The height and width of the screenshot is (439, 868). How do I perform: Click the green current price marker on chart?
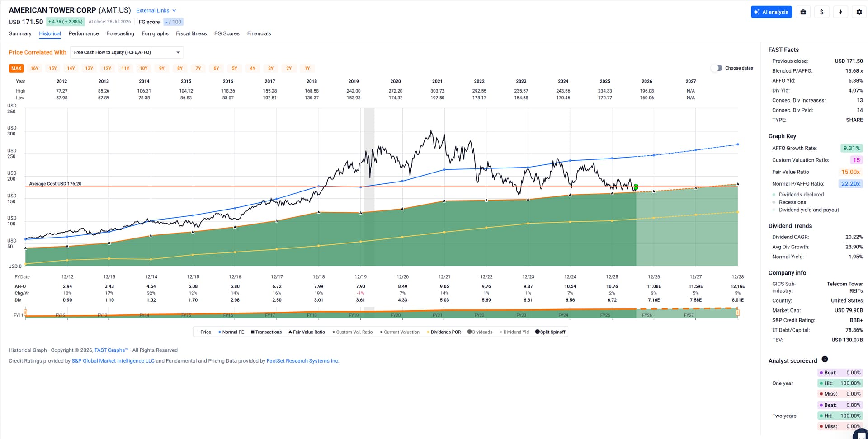coord(636,187)
